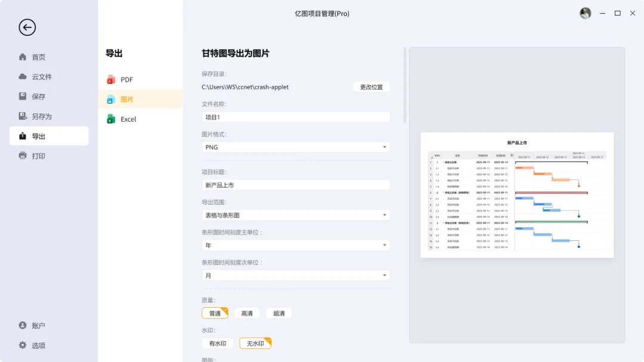
Task: Select 超清 quality option
Action: (x=279, y=313)
